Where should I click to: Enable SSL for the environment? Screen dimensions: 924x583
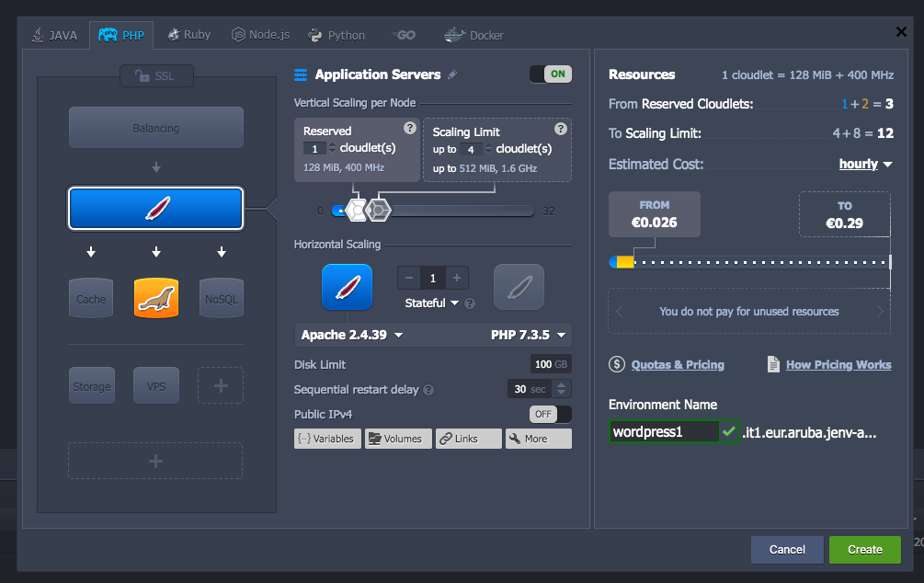(155, 75)
